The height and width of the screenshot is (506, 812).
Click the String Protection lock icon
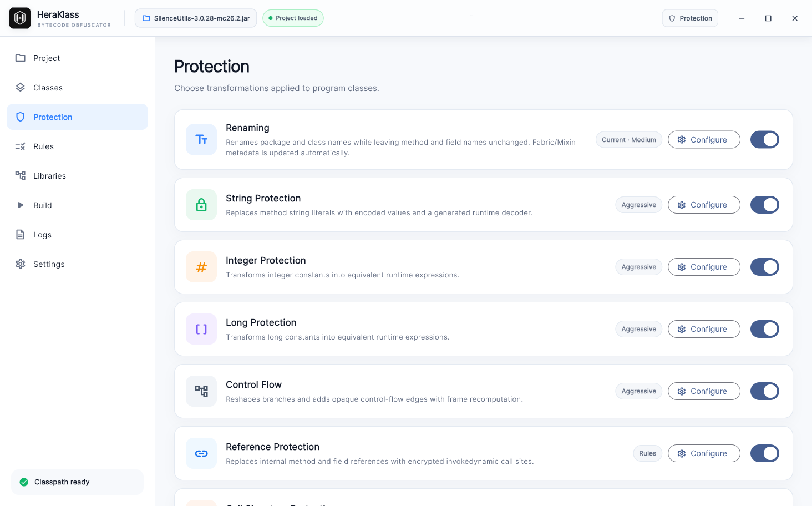[201, 205]
